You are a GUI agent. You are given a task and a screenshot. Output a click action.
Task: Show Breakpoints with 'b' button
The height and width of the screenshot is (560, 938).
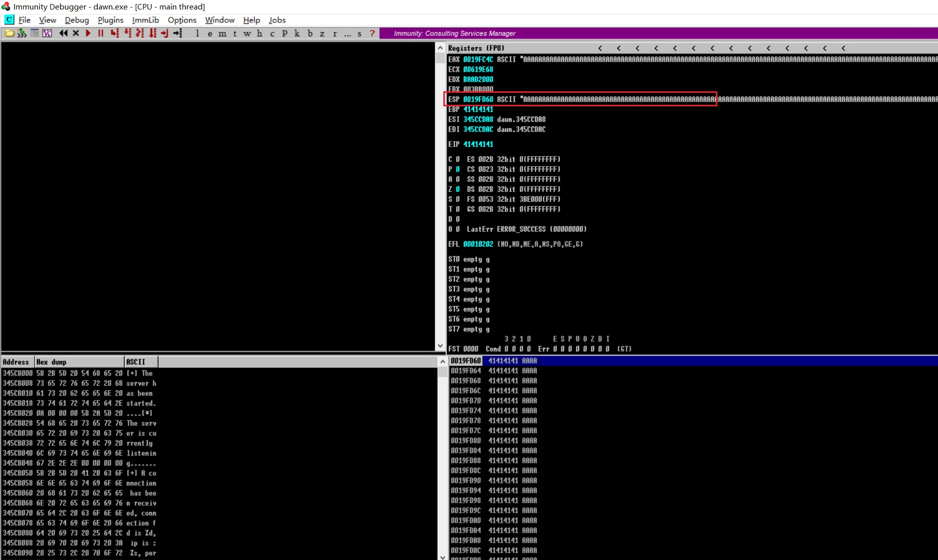coord(310,33)
